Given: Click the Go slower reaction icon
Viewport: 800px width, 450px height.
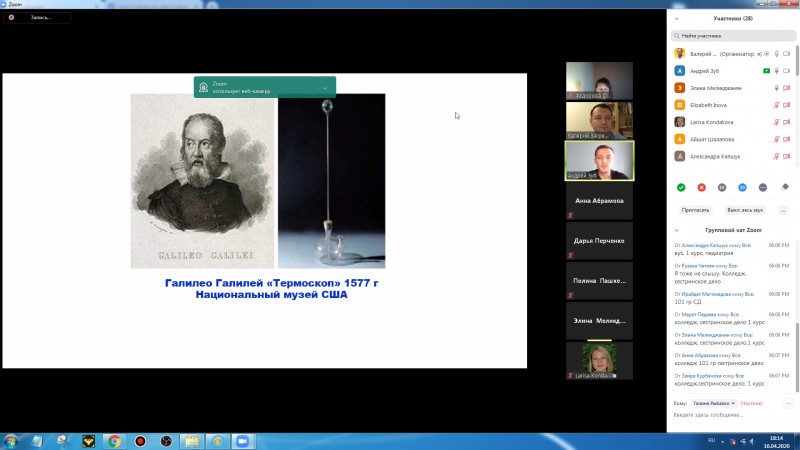Looking at the screenshot, I should [x=722, y=188].
